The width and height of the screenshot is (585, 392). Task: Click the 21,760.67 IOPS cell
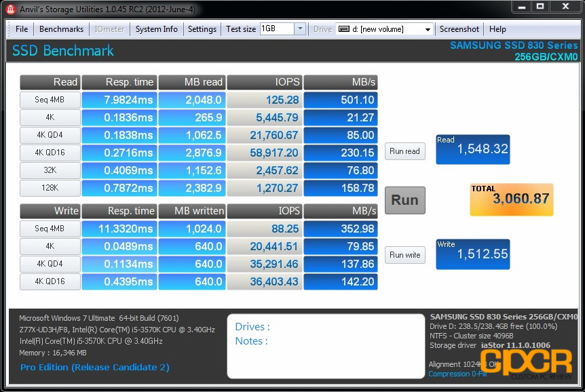pyautogui.click(x=265, y=135)
